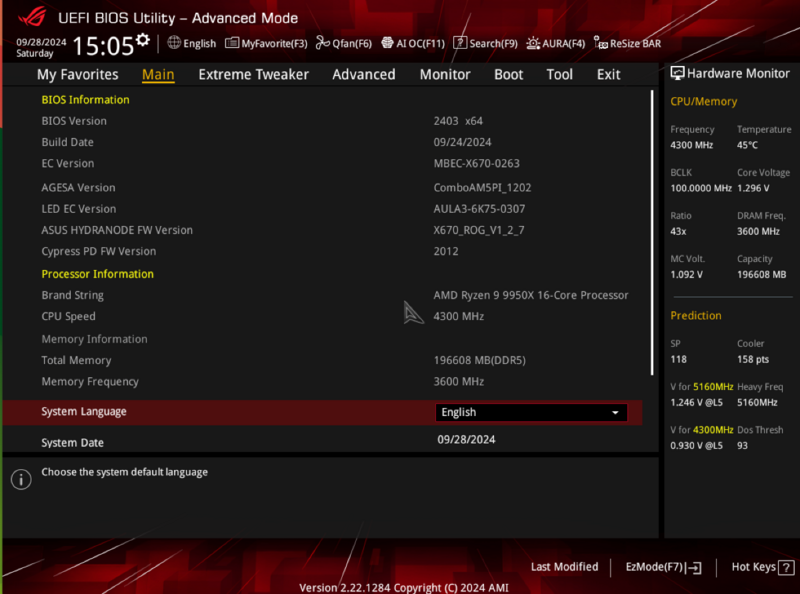Click the Last Modified button
This screenshot has height=594, width=800.
[x=564, y=567]
